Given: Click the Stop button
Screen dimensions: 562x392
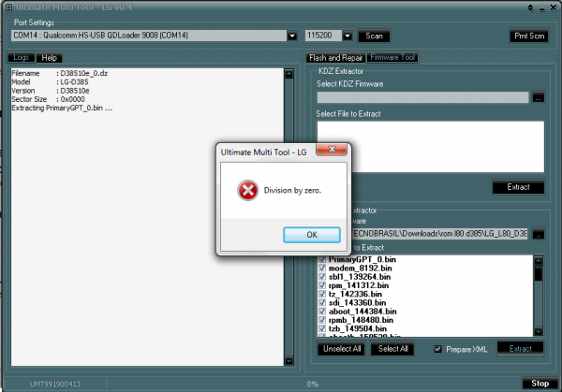Looking at the screenshot, I should click(x=540, y=384).
